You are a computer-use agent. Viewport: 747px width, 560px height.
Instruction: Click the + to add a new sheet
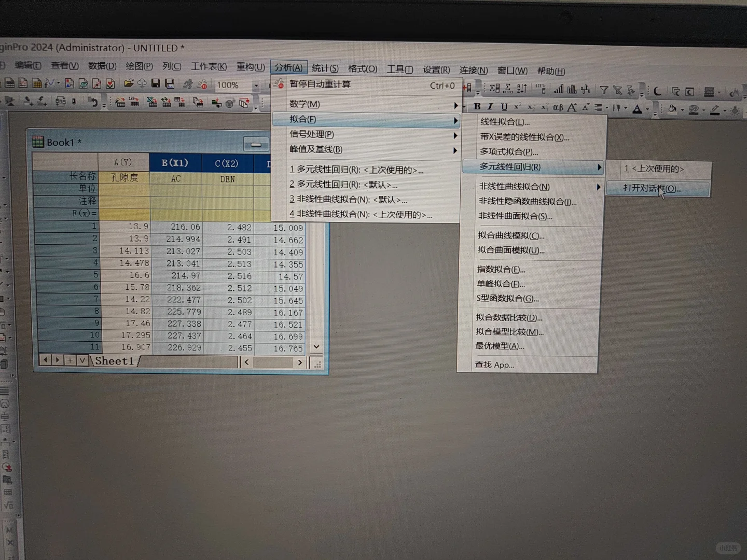tap(70, 359)
